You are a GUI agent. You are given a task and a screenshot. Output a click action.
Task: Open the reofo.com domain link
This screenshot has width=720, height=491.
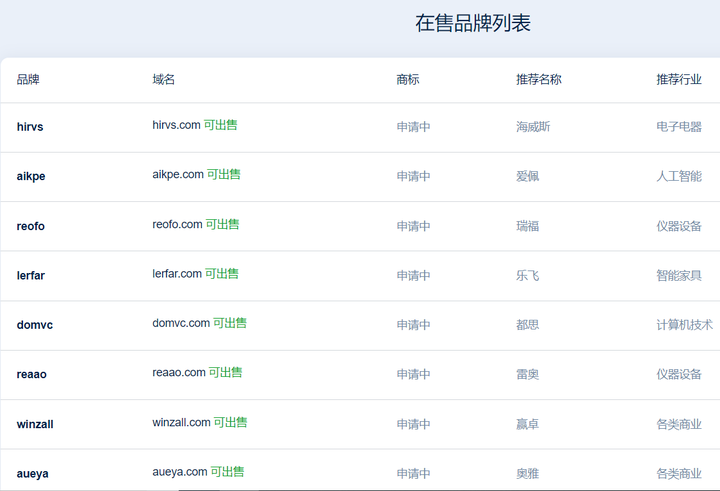(177, 225)
